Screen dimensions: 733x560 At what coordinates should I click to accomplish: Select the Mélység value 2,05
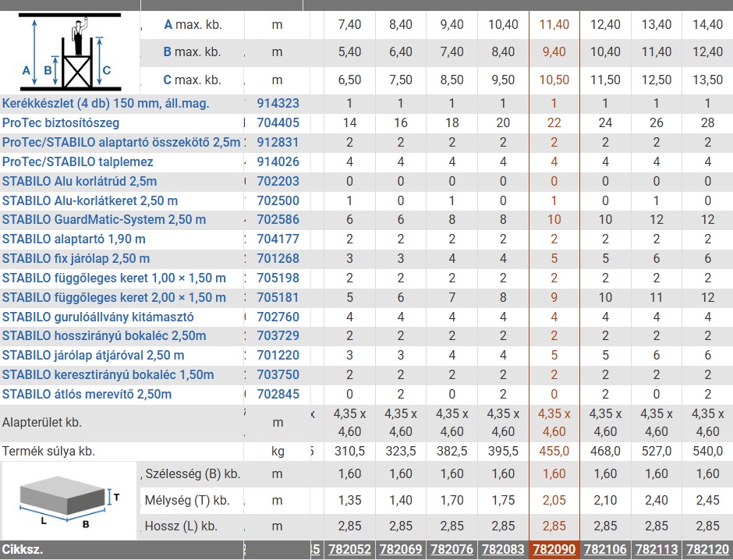554,500
